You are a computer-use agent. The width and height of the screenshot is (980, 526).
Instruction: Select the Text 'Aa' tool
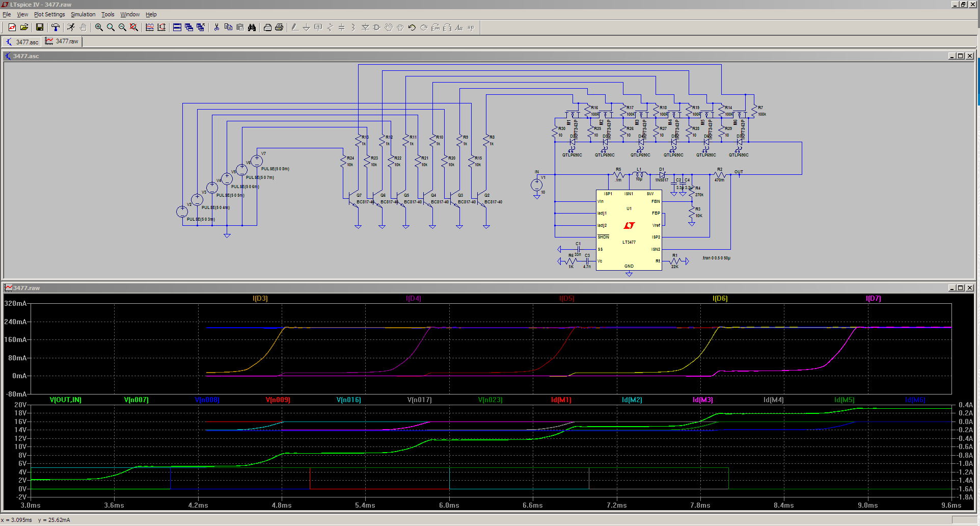tap(459, 28)
